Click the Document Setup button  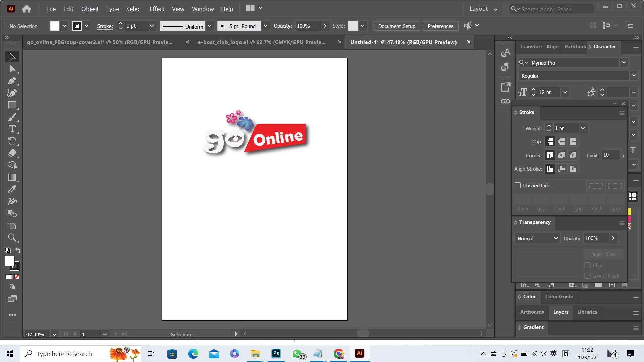[397, 26]
